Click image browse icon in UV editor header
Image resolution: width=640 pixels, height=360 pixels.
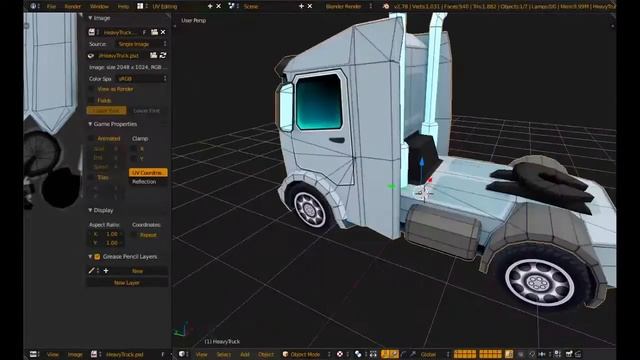pyautogui.click(x=94, y=354)
